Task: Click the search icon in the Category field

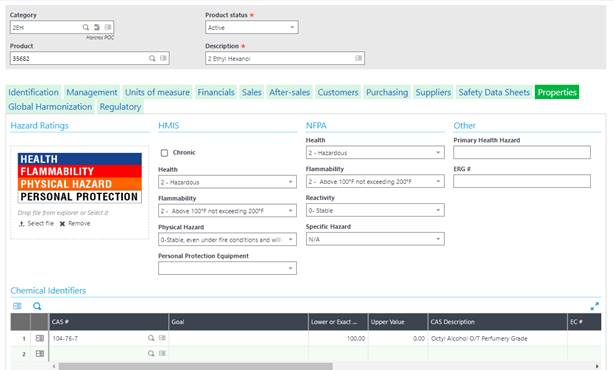Action: pos(85,27)
